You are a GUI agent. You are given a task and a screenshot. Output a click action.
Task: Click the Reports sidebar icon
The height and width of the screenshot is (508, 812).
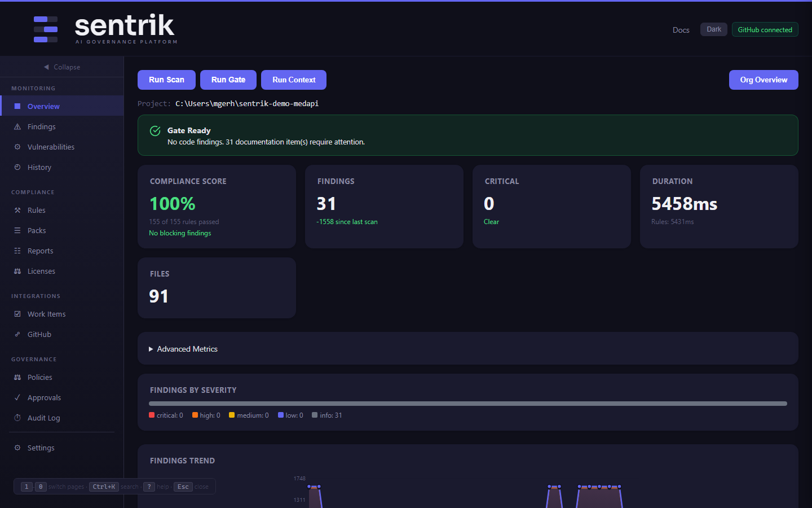coord(17,251)
